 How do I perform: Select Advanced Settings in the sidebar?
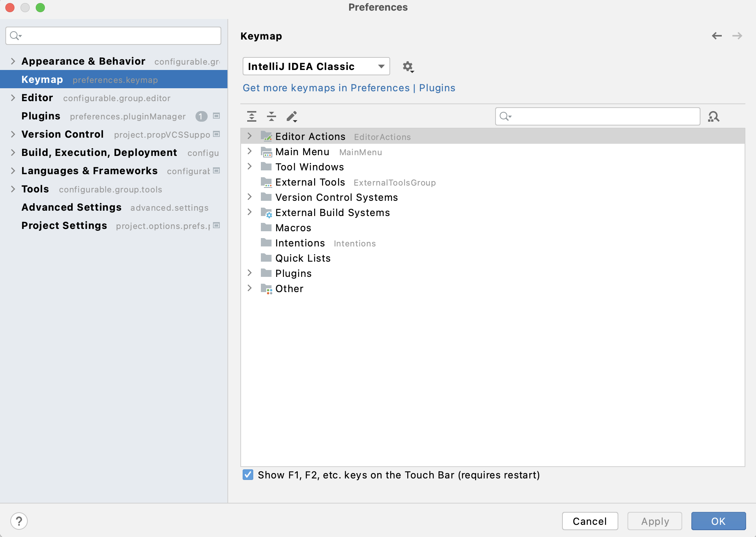71,207
